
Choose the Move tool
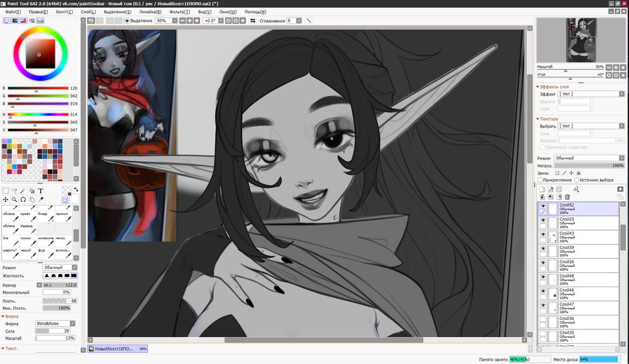coord(5,199)
